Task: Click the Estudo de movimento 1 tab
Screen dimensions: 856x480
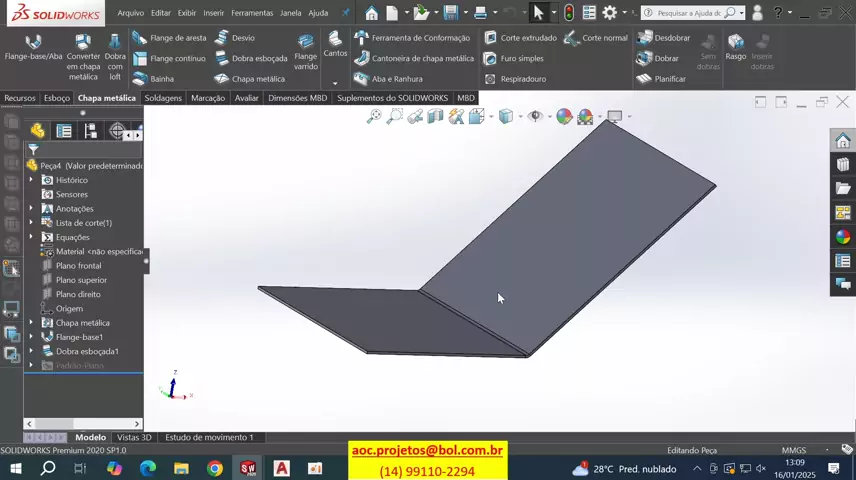Action: [x=209, y=437]
